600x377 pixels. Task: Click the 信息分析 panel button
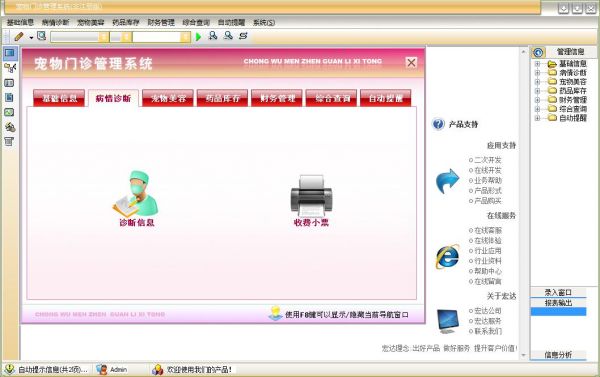pyautogui.click(x=558, y=355)
